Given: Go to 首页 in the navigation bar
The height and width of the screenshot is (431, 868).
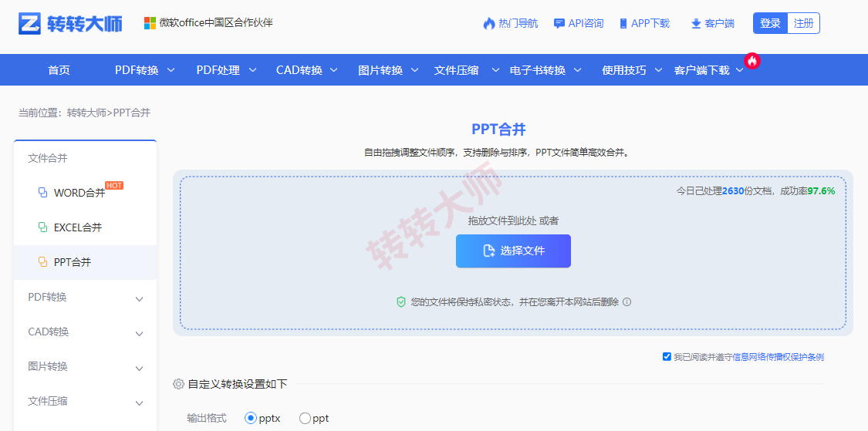Looking at the screenshot, I should coord(59,70).
